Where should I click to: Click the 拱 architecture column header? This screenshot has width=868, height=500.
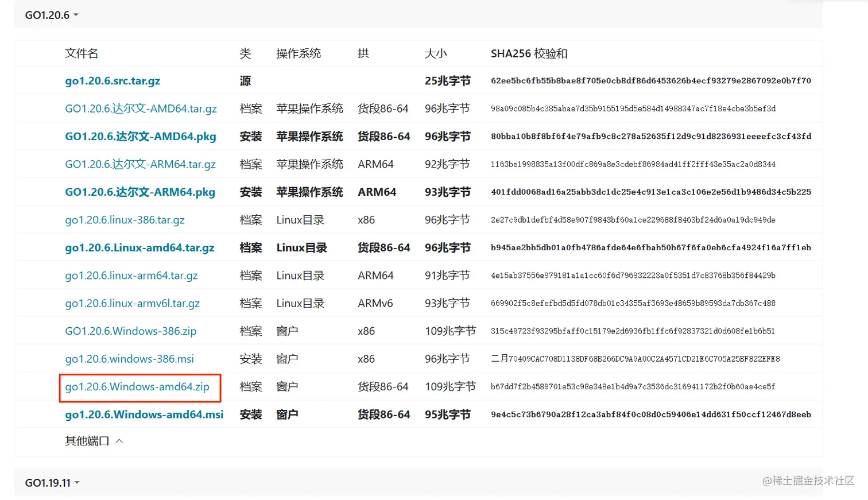(363, 53)
